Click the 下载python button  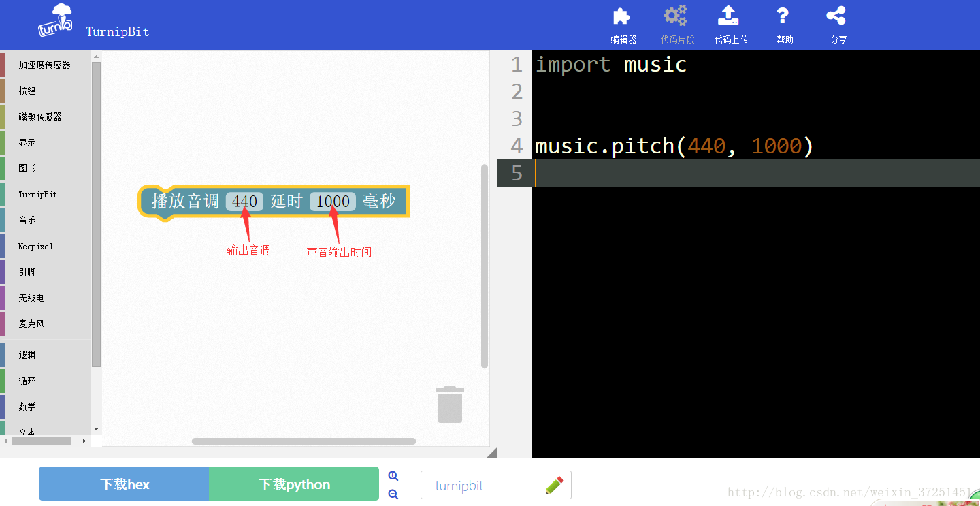point(294,484)
